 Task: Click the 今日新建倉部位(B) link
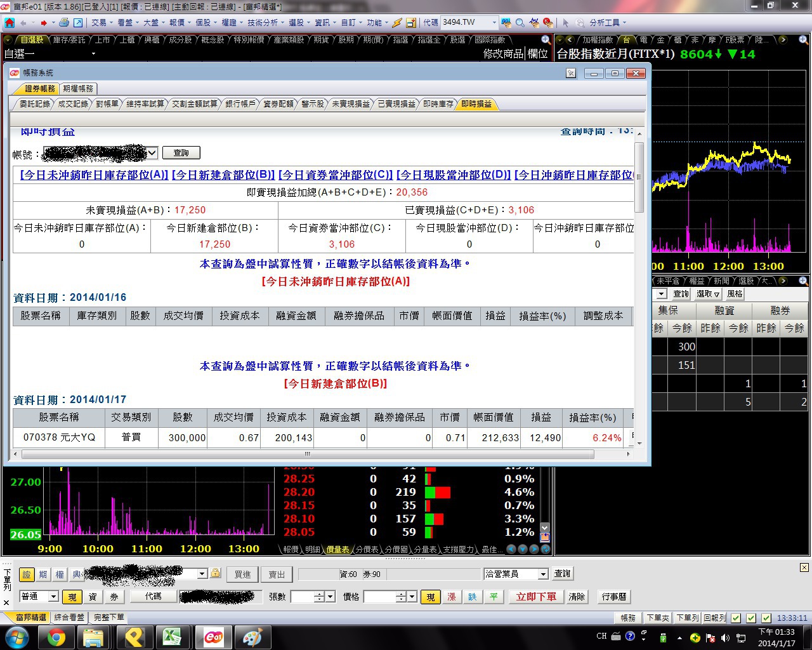point(223,175)
